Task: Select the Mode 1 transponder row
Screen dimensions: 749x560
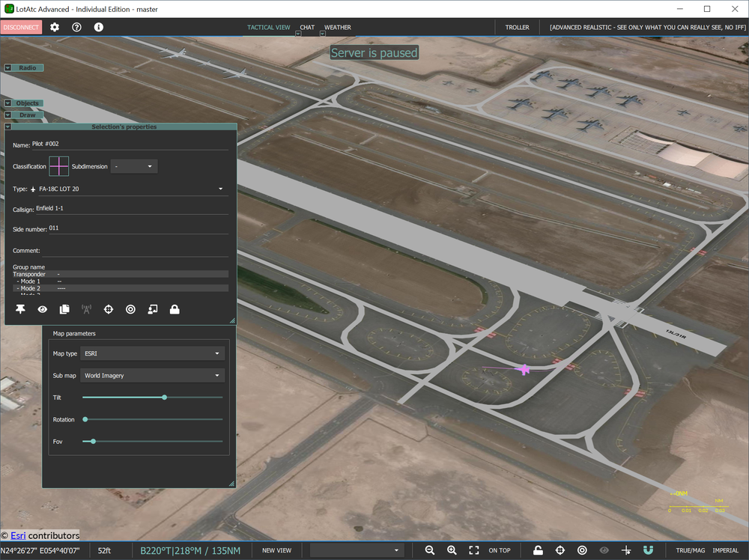Action: point(121,281)
